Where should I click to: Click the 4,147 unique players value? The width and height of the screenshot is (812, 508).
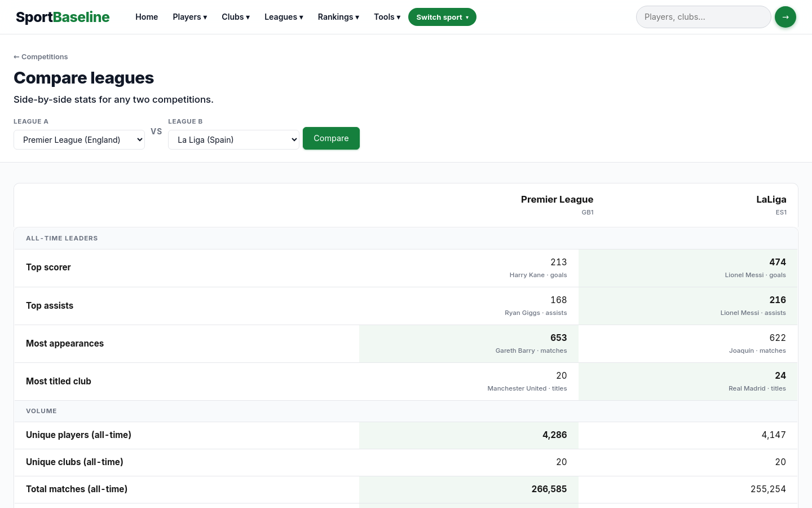pos(774,435)
